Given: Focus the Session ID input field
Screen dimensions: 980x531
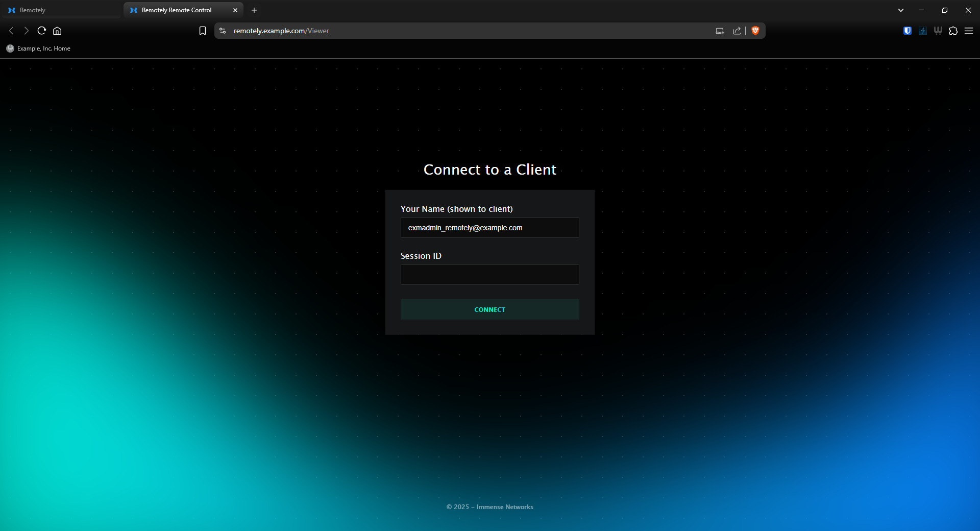Looking at the screenshot, I should pos(489,275).
